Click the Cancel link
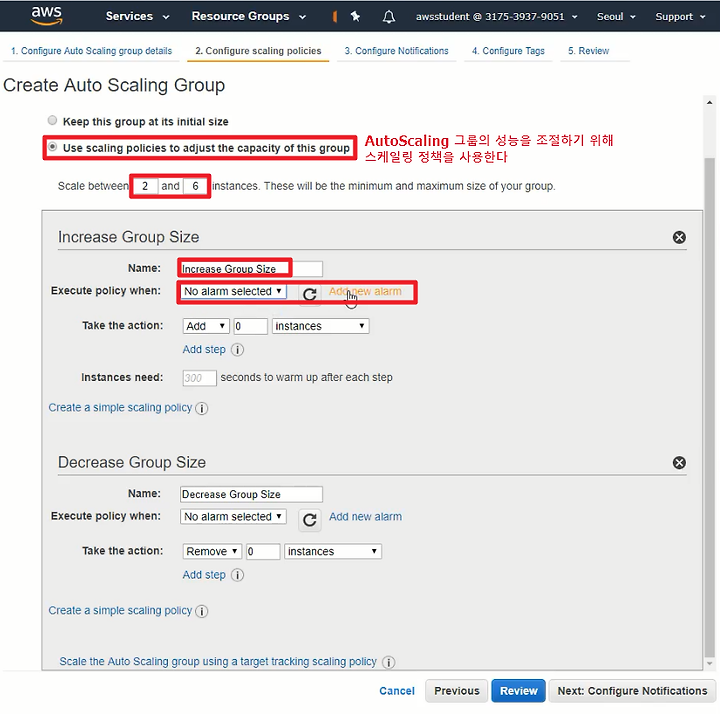Image resolution: width=720 pixels, height=714 pixels. 397,691
